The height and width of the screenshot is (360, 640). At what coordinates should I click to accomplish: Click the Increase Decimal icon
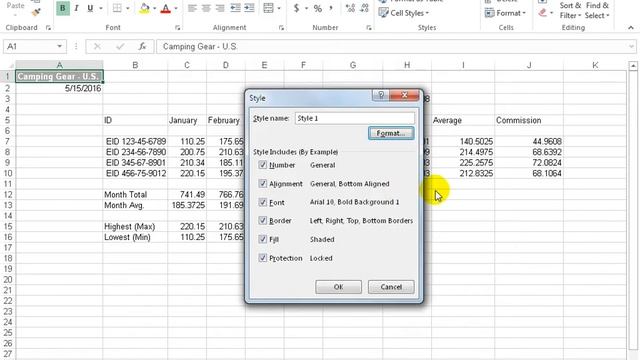click(x=350, y=8)
